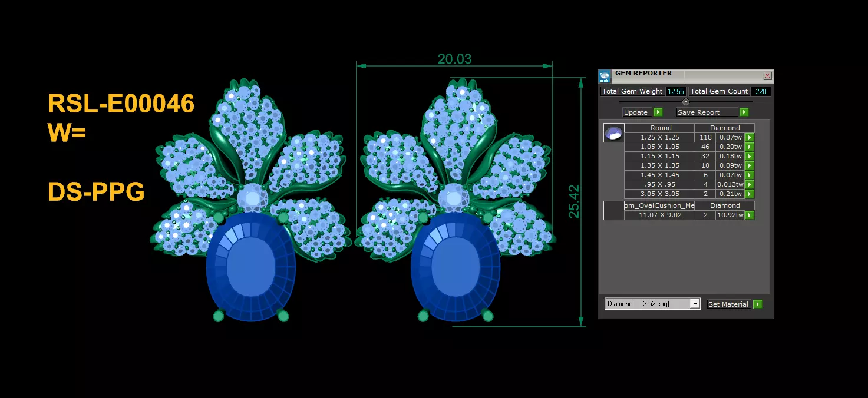Click green arrow in 11.07 X 9.02 row
This screenshot has width=868, height=398.
(750, 215)
